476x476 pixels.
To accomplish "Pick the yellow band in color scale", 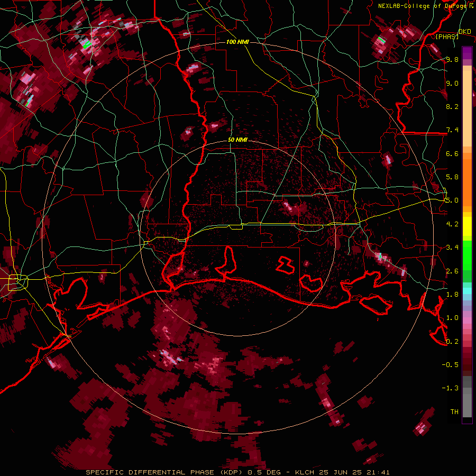I will 467,226.
